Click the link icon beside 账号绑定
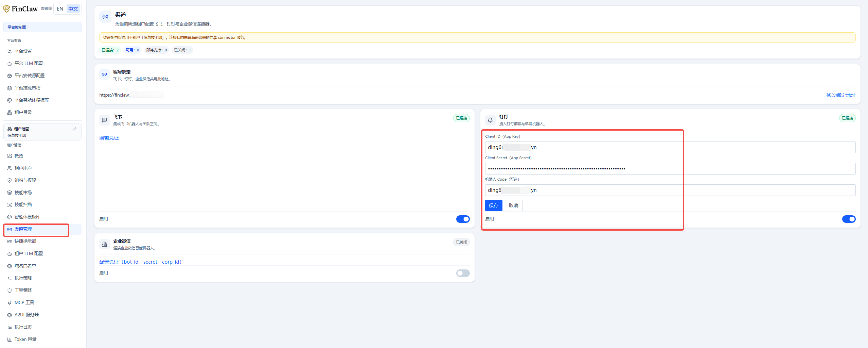 tap(104, 74)
